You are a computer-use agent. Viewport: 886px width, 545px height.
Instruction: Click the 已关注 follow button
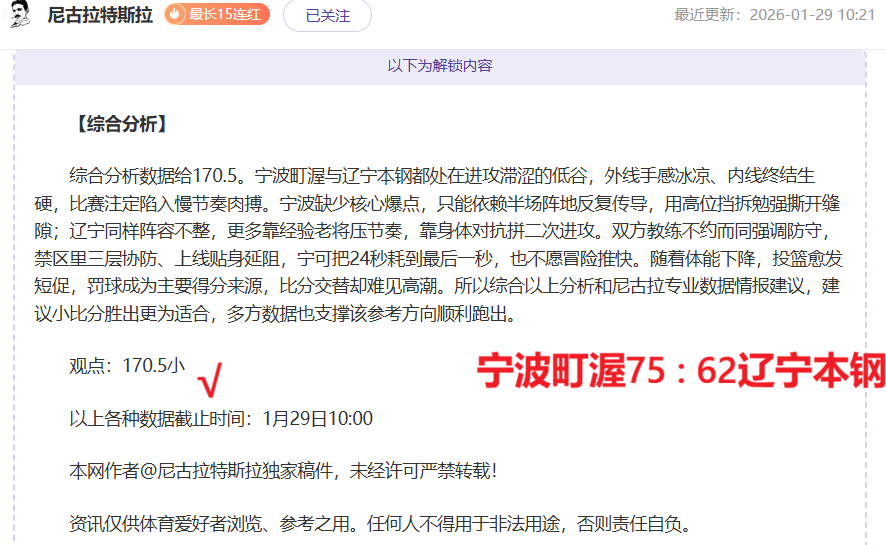pyautogui.click(x=327, y=15)
